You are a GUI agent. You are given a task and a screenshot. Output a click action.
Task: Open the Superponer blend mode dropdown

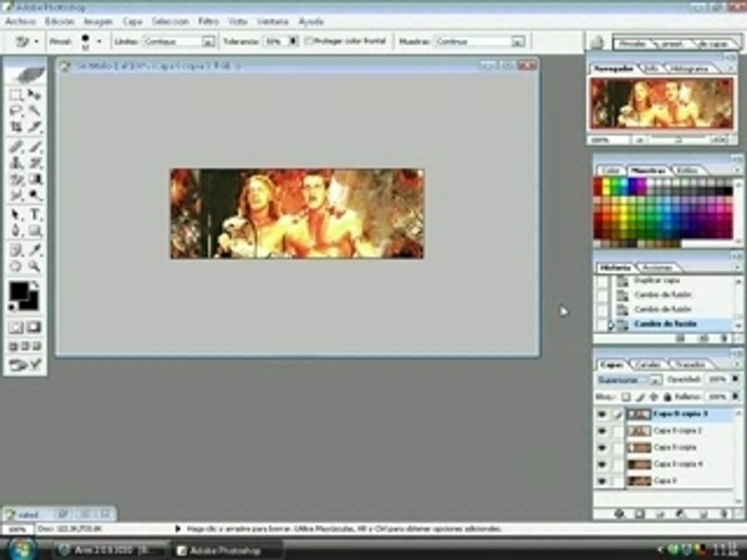pos(655,380)
